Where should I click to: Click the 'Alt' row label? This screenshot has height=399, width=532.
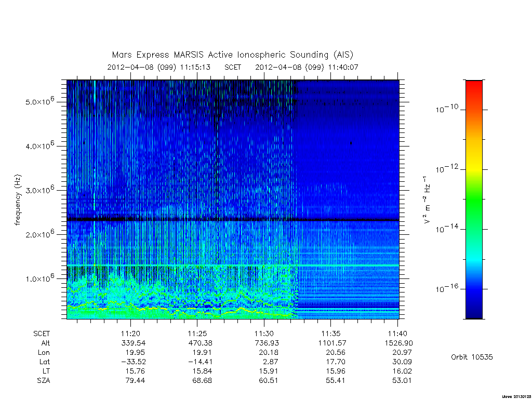46,343
